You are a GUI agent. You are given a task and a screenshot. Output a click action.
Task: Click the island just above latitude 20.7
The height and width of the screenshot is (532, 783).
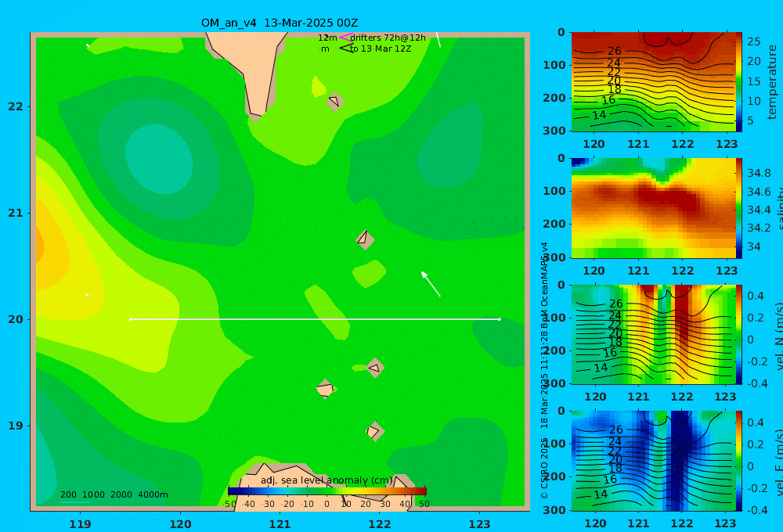[365, 239]
